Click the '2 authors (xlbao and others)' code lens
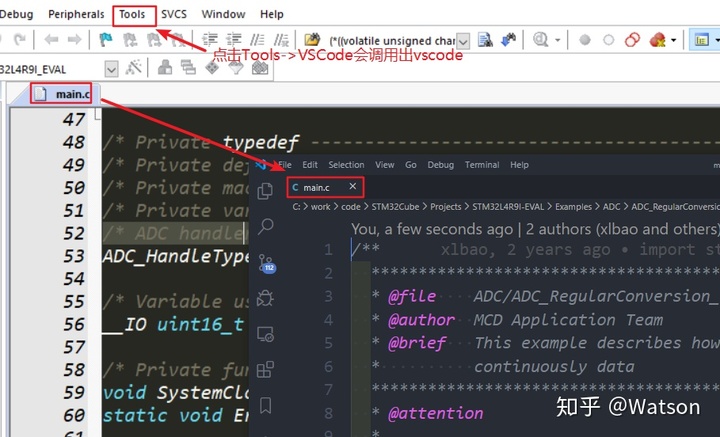The width and height of the screenshot is (720, 437). click(623, 229)
